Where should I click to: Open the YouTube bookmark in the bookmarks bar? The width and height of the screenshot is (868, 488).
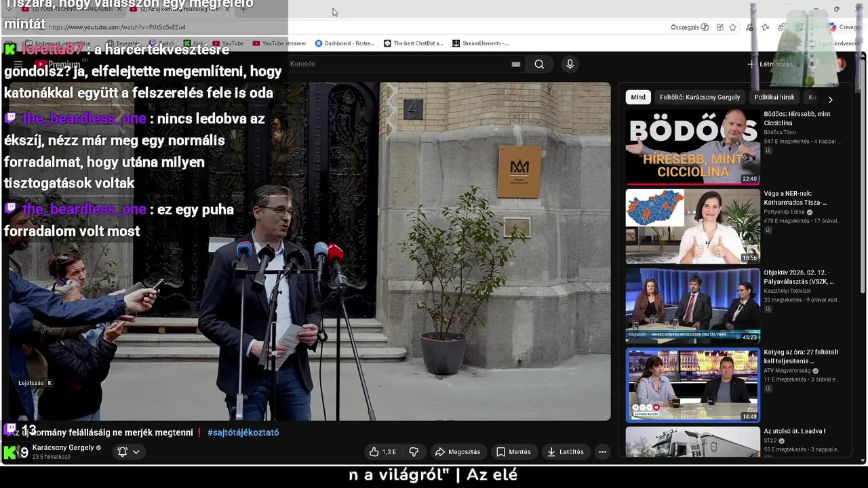pos(228,43)
